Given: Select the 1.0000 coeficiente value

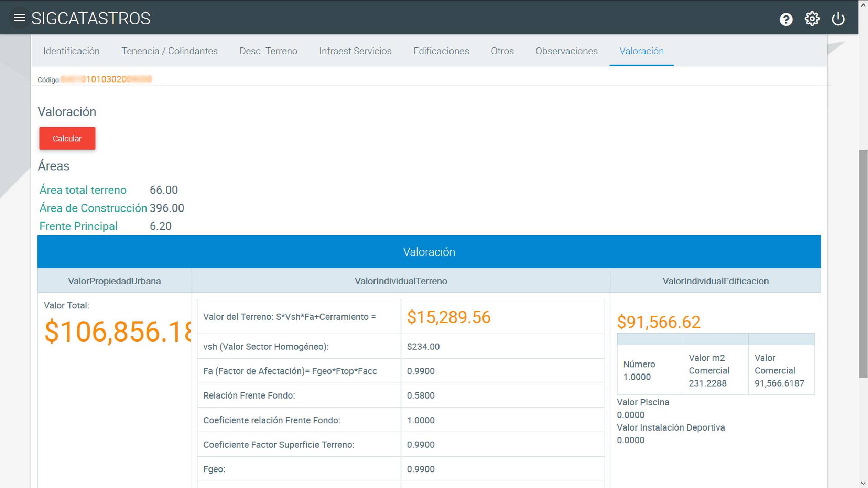Looking at the screenshot, I should 421,420.
